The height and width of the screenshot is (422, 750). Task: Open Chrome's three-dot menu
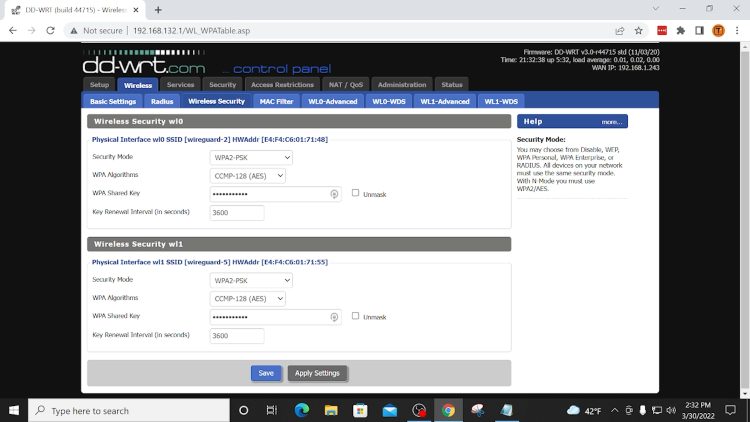pyautogui.click(x=737, y=31)
